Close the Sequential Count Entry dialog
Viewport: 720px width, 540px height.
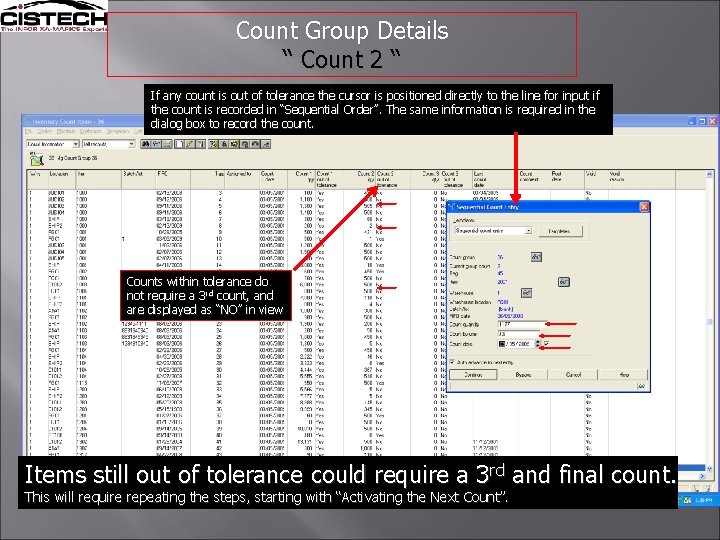click(x=644, y=207)
